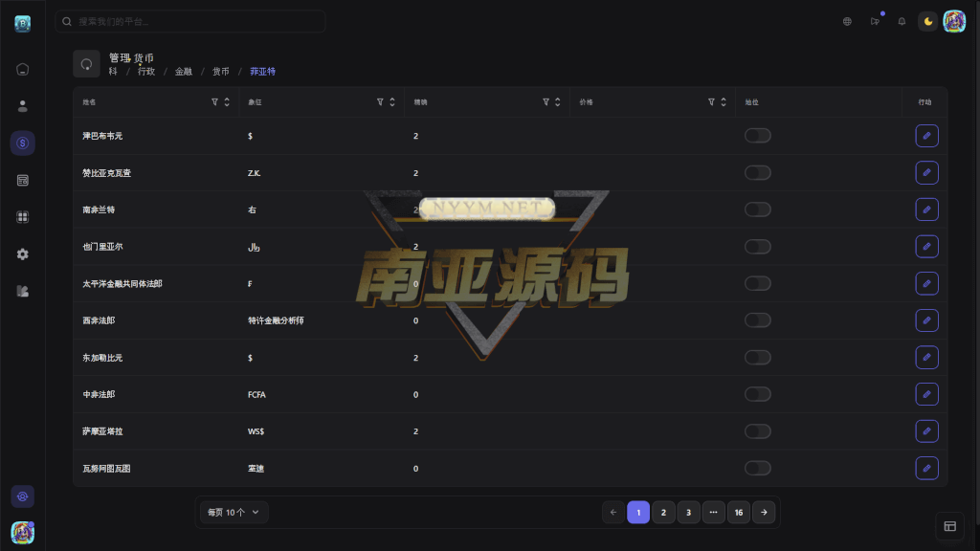Click the notification bell icon
Screen dimensions: 980x551
click(x=902, y=22)
